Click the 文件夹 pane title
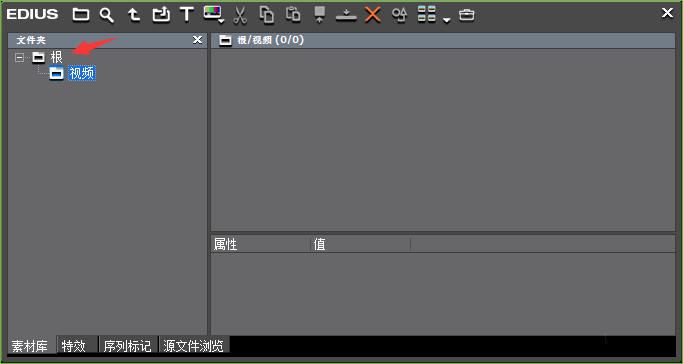The image size is (683, 364). coord(31,40)
